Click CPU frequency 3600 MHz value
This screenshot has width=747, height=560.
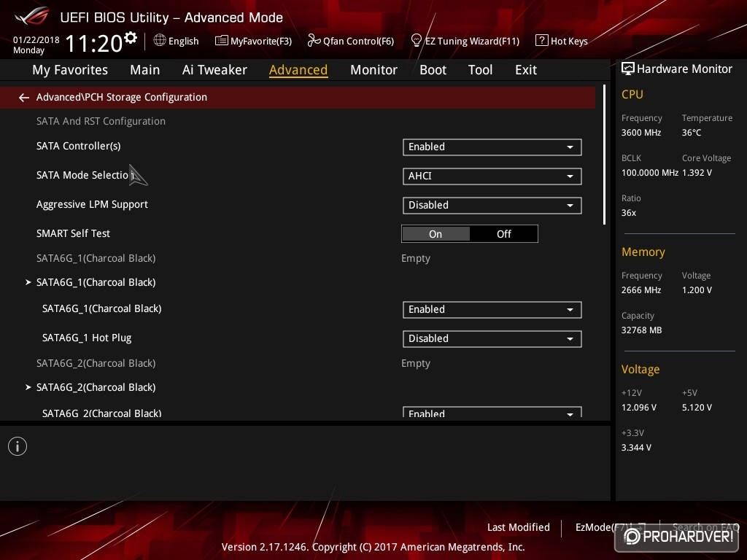point(641,133)
